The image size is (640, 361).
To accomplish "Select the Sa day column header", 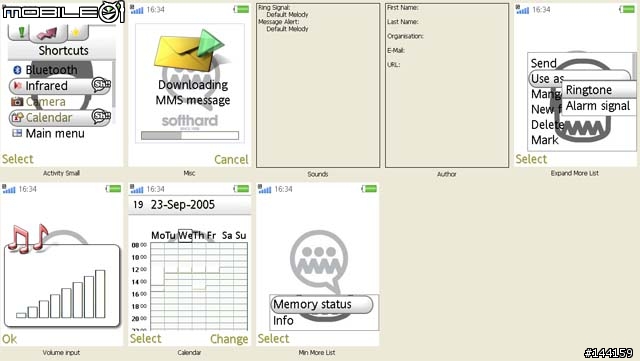I will coord(227,236).
